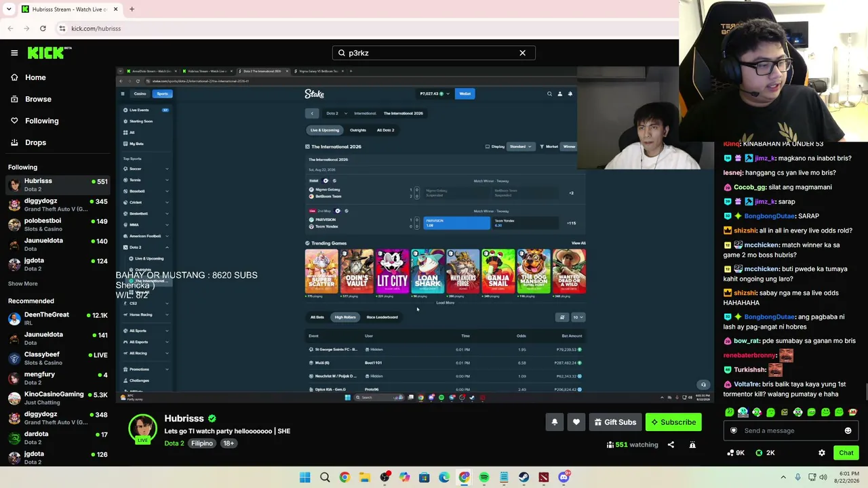The width and height of the screenshot is (868, 488).
Task: Go to the Kick logo homepage
Action: [50, 53]
